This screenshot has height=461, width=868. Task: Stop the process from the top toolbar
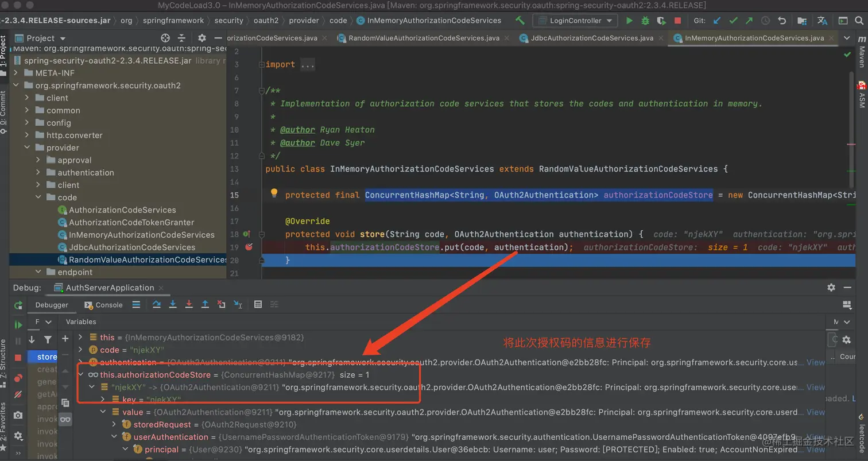coord(677,20)
